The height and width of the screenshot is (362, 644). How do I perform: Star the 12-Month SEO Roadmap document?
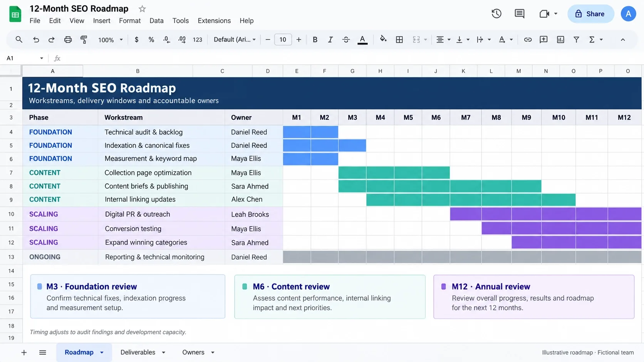[x=142, y=8]
